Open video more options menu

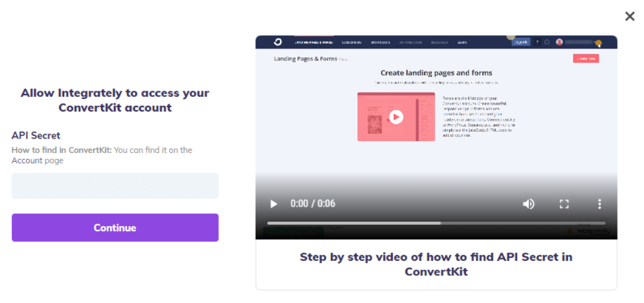click(599, 203)
